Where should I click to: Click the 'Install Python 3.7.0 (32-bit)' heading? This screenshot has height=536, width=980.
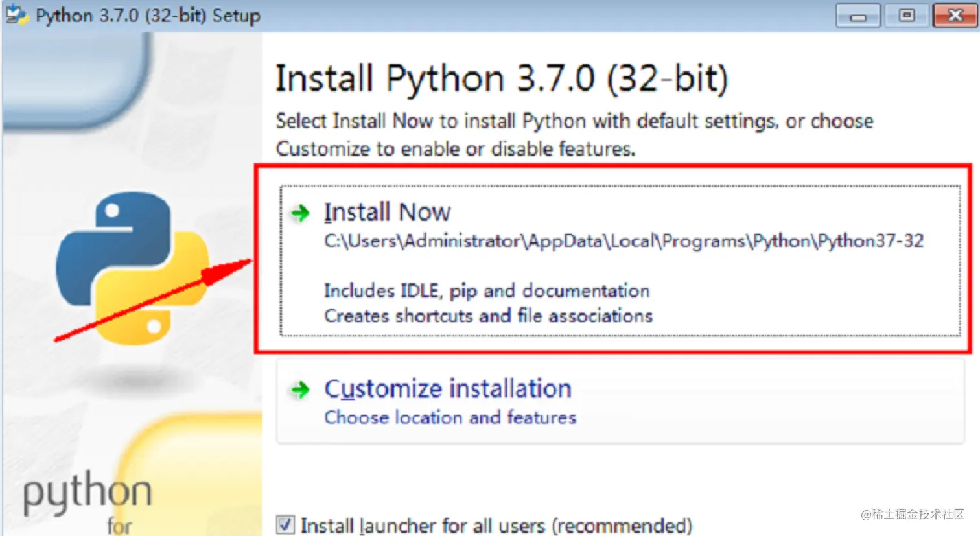click(x=502, y=79)
